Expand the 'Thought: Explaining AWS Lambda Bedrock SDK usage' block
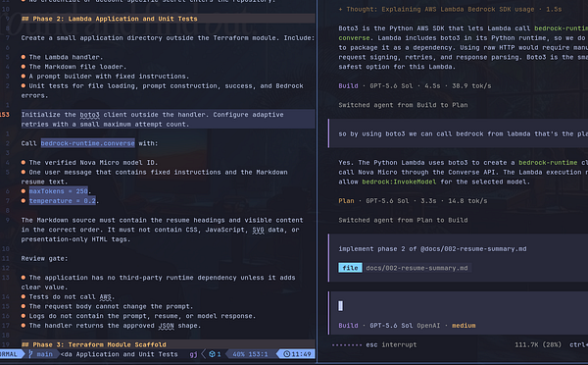 pos(450,9)
